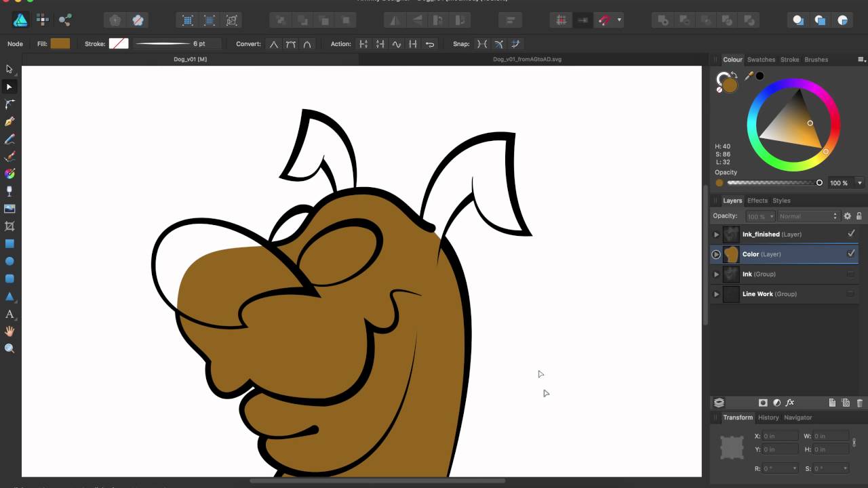Image resolution: width=868 pixels, height=488 pixels.
Task: Switch to Export persona
Action: [x=65, y=20]
